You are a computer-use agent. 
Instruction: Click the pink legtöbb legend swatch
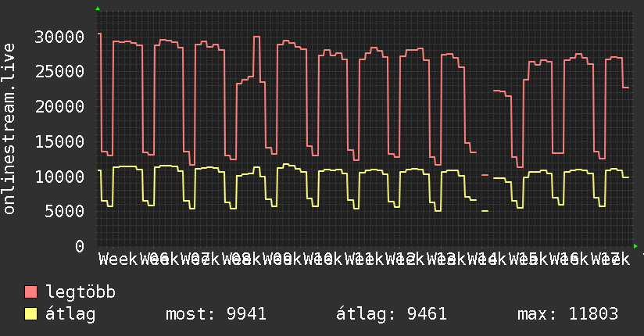pyautogui.click(x=30, y=292)
